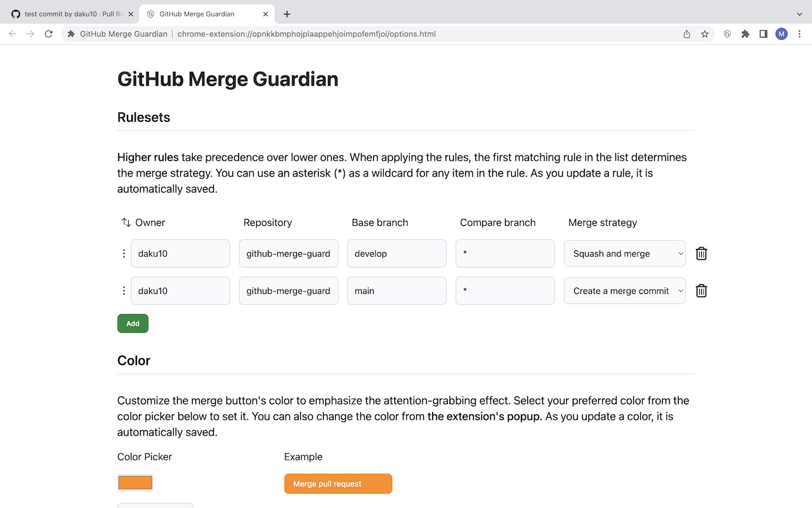Switch to the test commit by daku10 tab
The width and height of the screenshot is (812, 508).
pyautogui.click(x=72, y=13)
